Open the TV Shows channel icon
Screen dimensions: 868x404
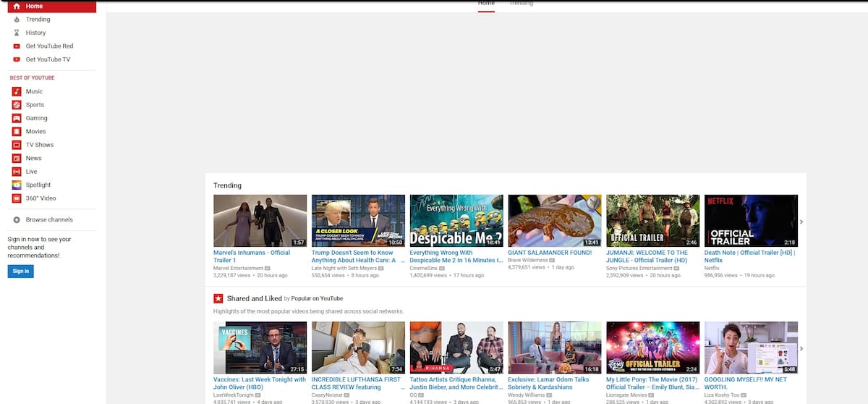(17, 145)
